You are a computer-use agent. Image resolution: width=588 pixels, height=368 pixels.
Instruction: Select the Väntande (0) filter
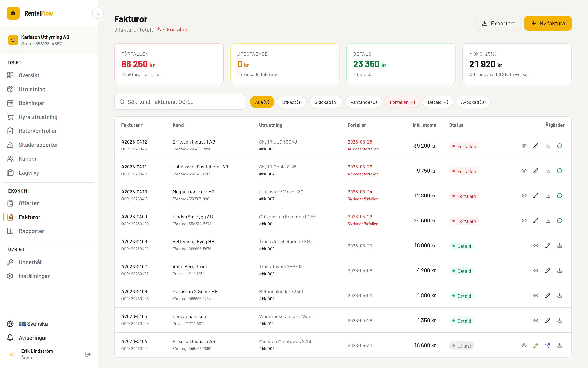pos(363,102)
